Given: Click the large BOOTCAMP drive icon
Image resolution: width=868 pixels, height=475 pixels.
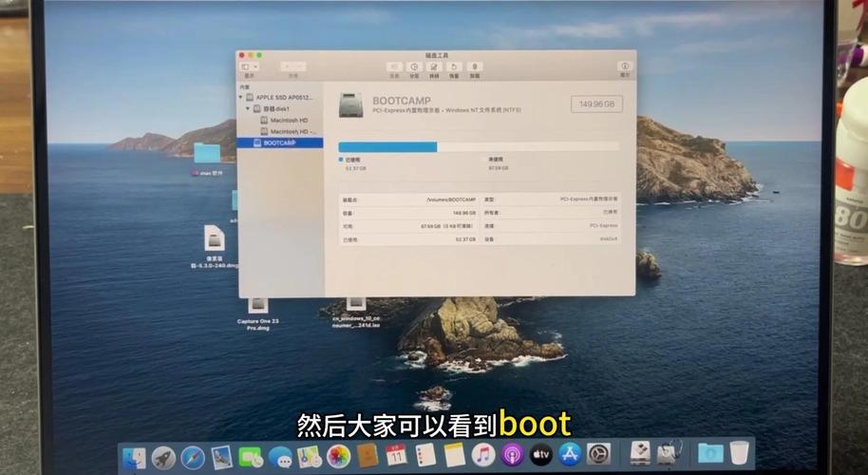Looking at the screenshot, I should 351,104.
